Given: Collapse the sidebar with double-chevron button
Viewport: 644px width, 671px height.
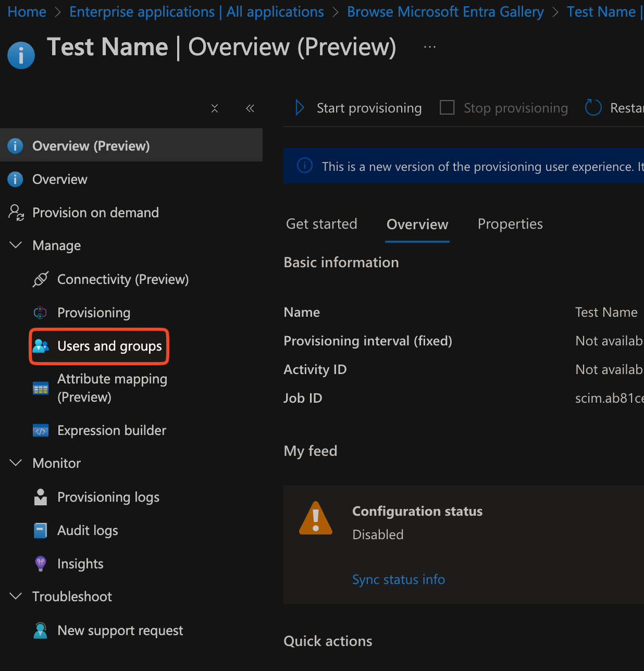Looking at the screenshot, I should pyautogui.click(x=250, y=108).
